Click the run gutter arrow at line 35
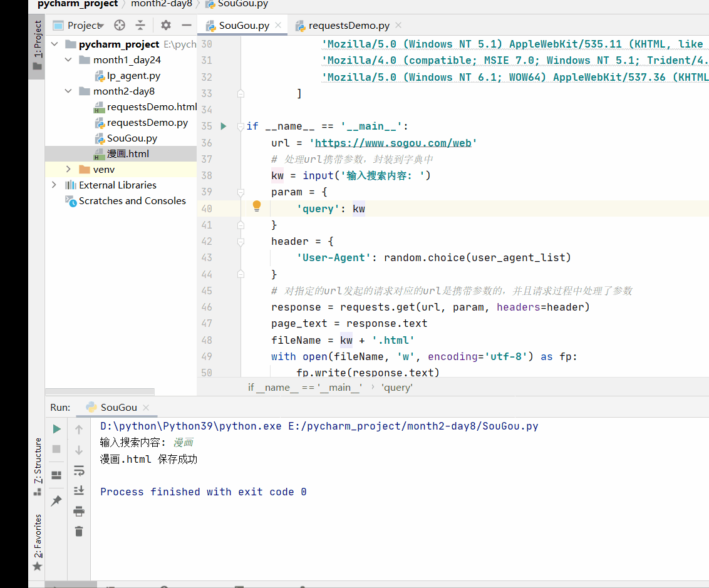The width and height of the screenshot is (709, 588). click(224, 126)
